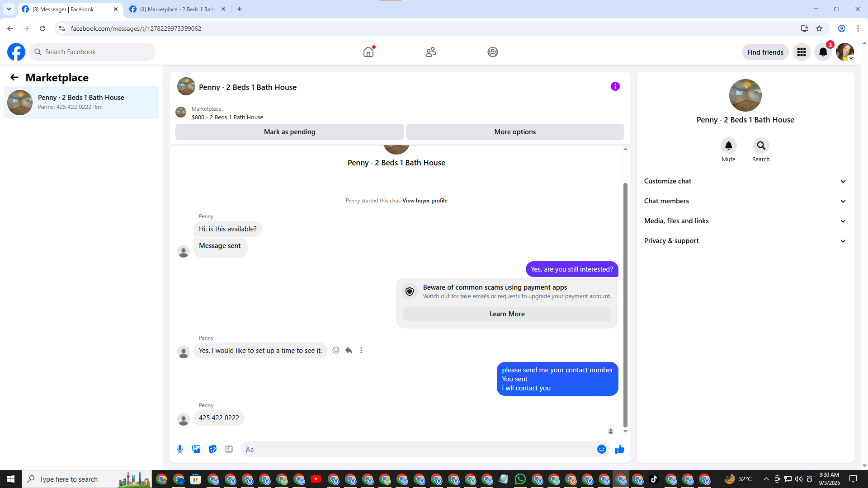
Task: Expand Privacy & support section
Action: (x=745, y=241)
